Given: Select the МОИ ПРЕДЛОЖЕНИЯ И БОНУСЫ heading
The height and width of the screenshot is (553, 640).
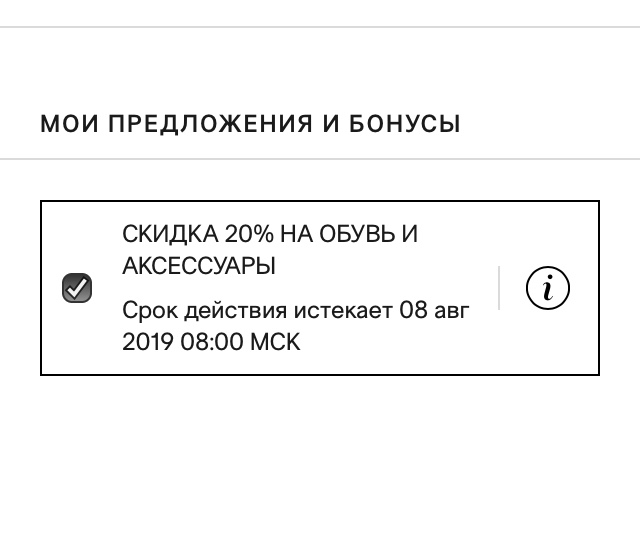Looking at the screenshot, I should click(x=250, y=125).
